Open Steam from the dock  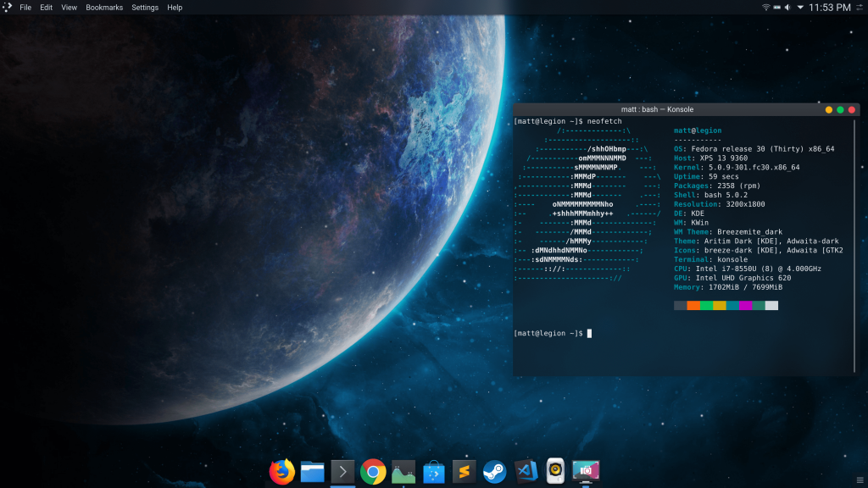[494, 471]
